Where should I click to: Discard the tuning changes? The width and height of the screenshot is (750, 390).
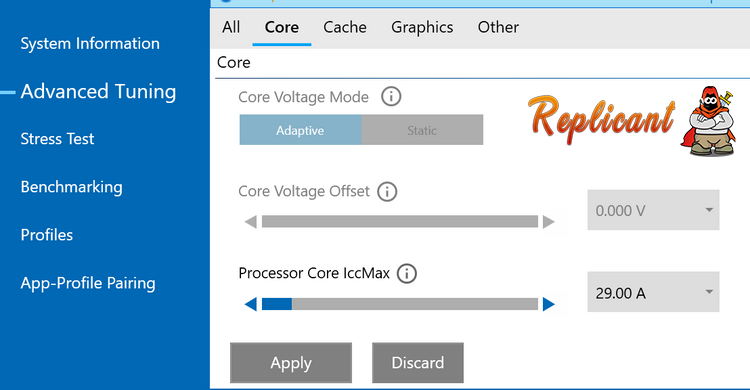tap(418, 363)
